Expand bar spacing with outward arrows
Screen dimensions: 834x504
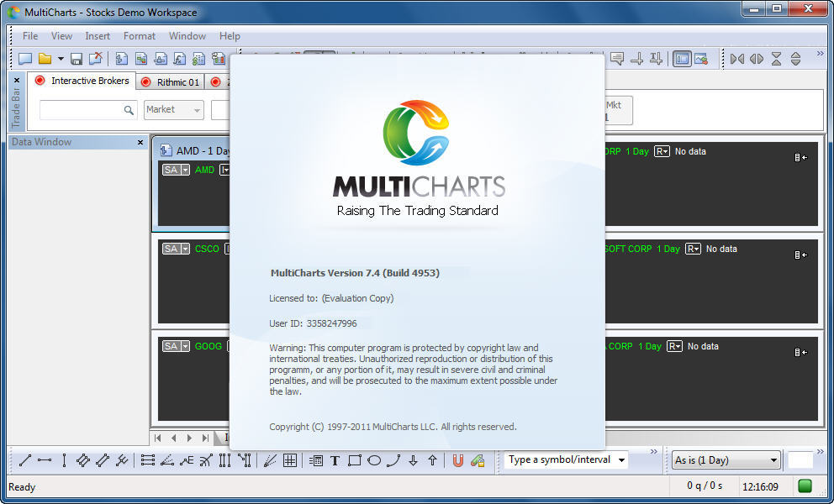pos(757,59)
